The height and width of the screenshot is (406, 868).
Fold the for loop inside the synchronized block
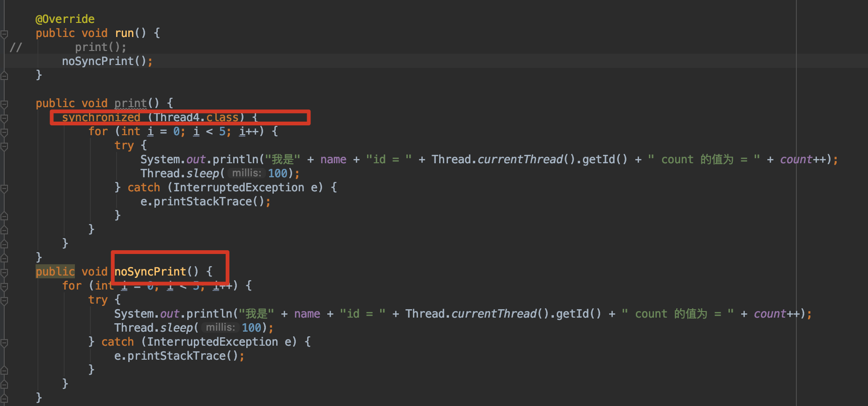(x=4, y=132)
